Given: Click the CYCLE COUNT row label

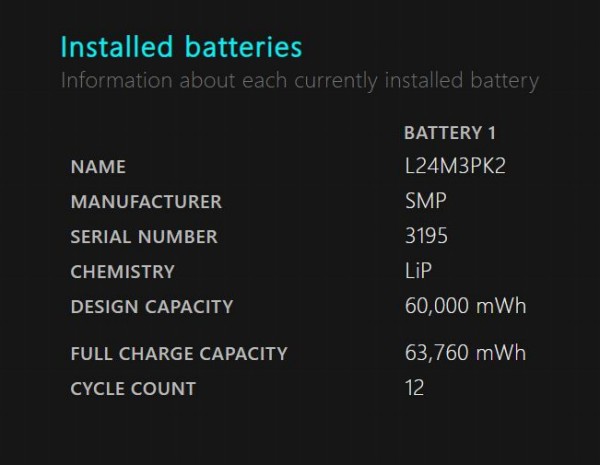Looking at the screenshot, I should (x=133, y=388).
